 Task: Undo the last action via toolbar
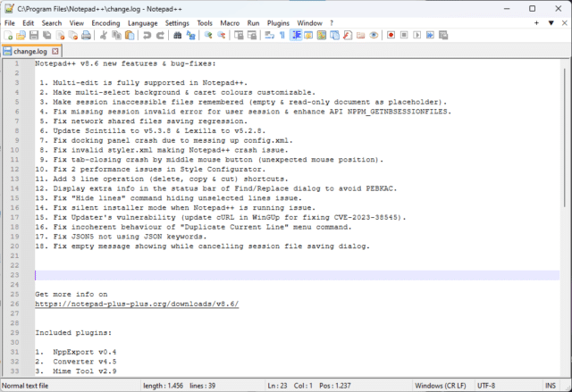[147, 36]
